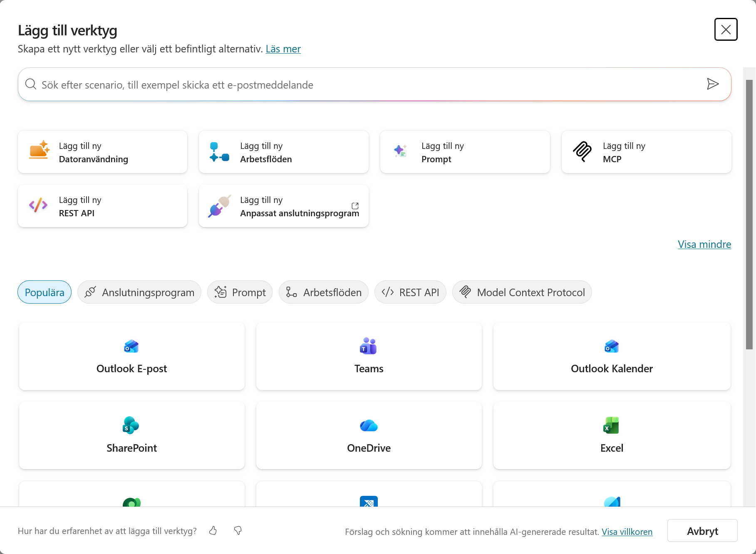Click the Avbryt button

[x=702, y=531]
